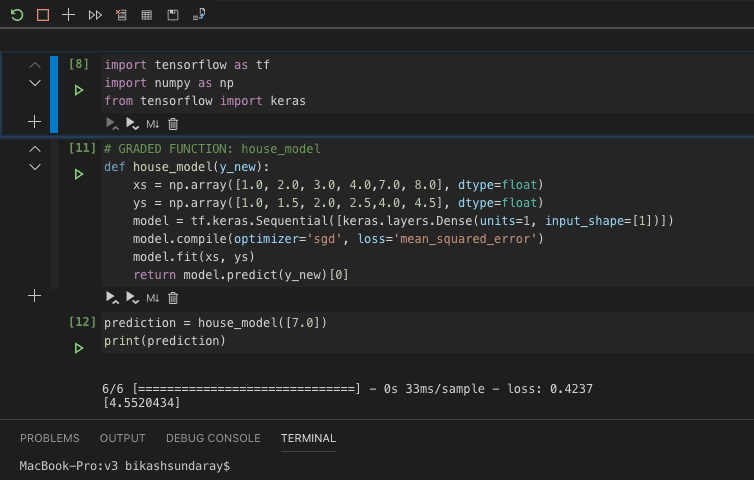Viewport: 754px width, 480px height.
Task: Run the prediction cell
Action: (x=78, y=348)
